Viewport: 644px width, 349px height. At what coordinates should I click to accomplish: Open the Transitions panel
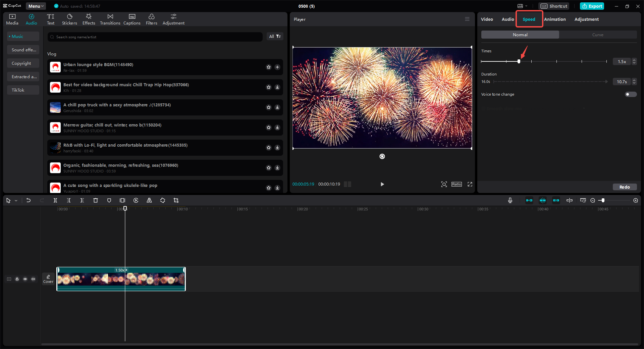pos(110,19)
